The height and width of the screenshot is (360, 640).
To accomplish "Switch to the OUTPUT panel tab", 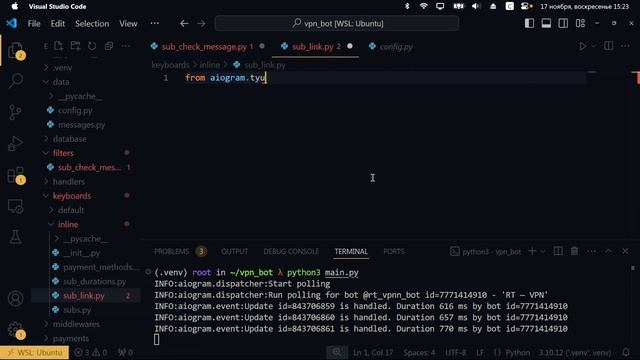I will pos(234,251).
